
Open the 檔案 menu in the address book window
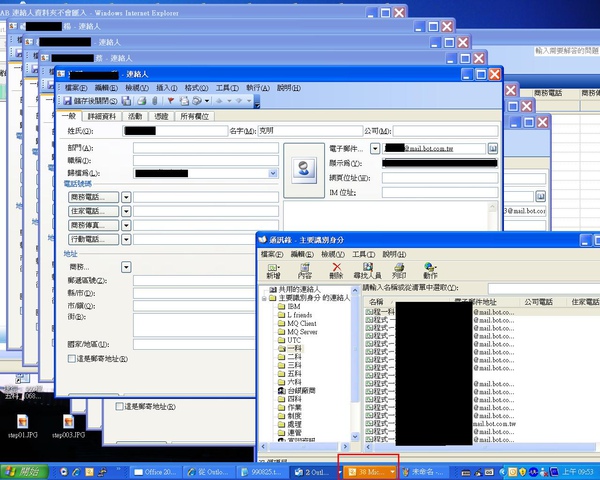point(272,254)
